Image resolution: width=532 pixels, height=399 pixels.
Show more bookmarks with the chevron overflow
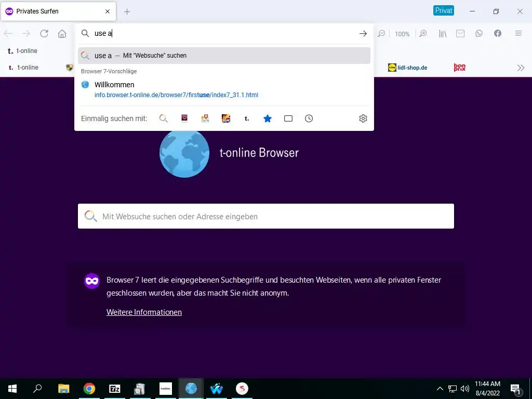pyautogui.click(x=521, y=68)
